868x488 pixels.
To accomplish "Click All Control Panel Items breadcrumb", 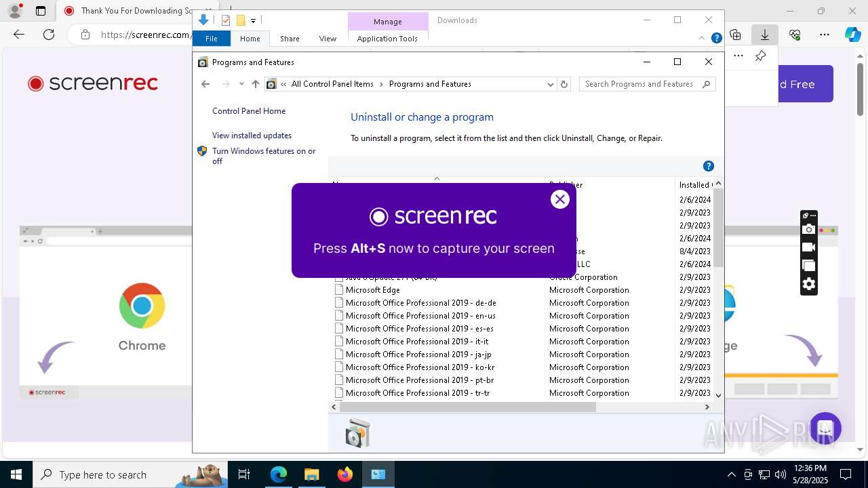I will 332,84.
